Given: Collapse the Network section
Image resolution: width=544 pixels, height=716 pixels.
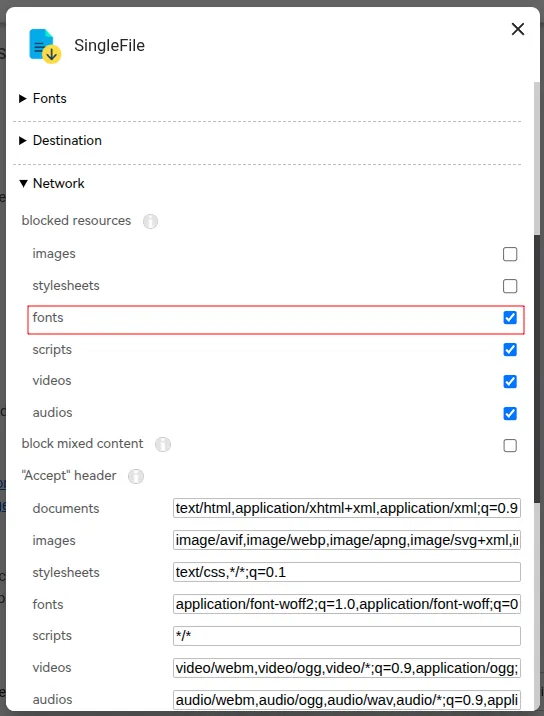Looking at the screenshot, I should 52,184.
